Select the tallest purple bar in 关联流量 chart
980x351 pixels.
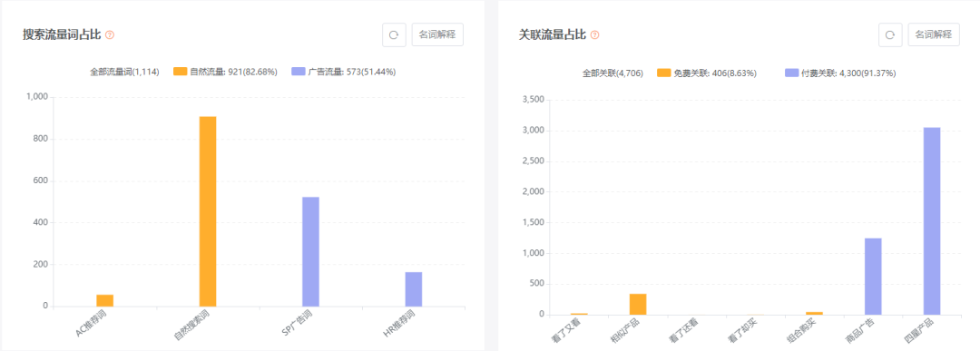click(x=932, y=221)
